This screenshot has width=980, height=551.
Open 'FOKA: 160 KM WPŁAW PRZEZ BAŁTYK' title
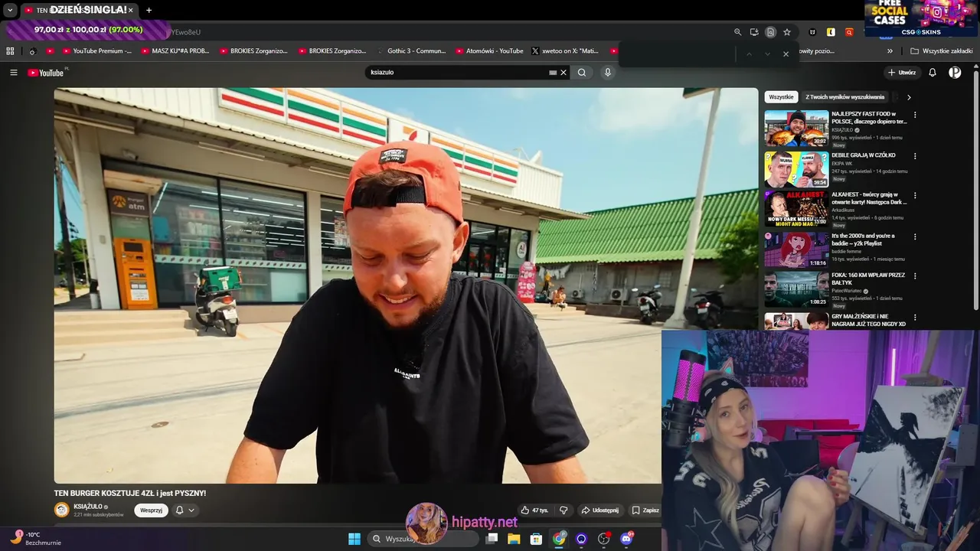point(868,279)
